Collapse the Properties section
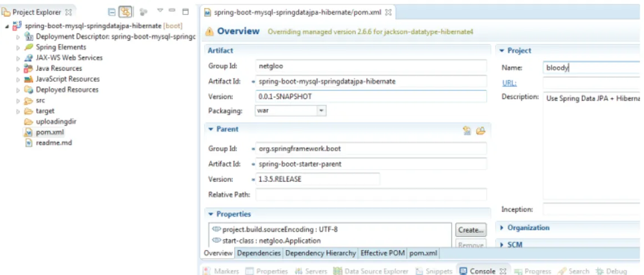 point(211,214)
